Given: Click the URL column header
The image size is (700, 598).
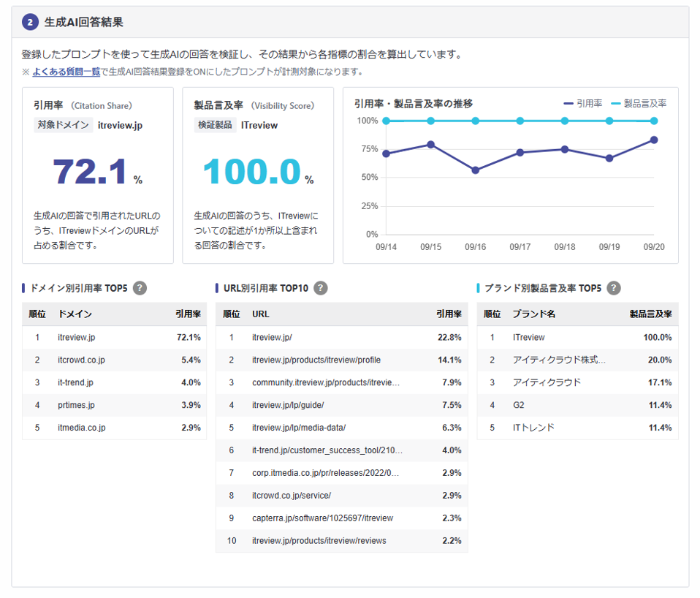Looking at the screenshot, I should [261, 314].
